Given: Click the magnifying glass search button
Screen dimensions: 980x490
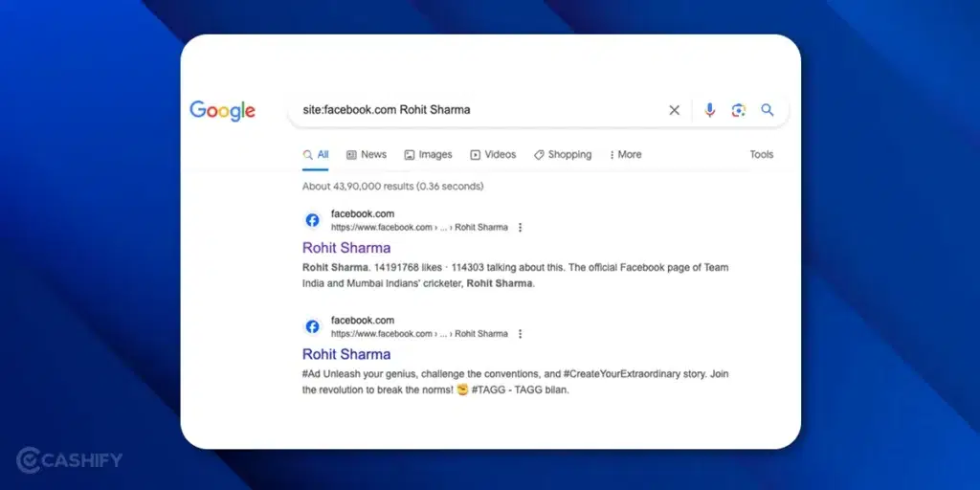Looking at the screenshot, I should [x=768, y=110].
